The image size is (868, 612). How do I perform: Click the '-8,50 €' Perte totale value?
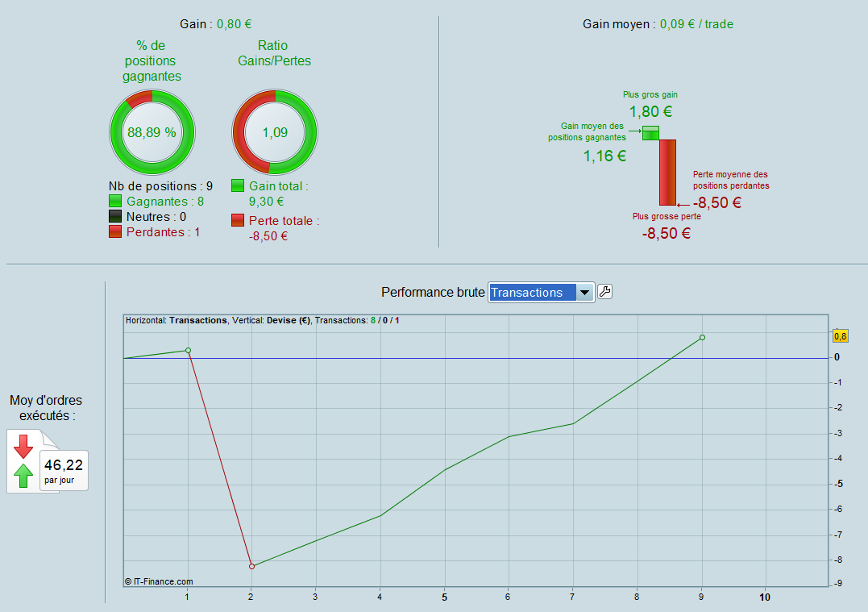(268, 236)
